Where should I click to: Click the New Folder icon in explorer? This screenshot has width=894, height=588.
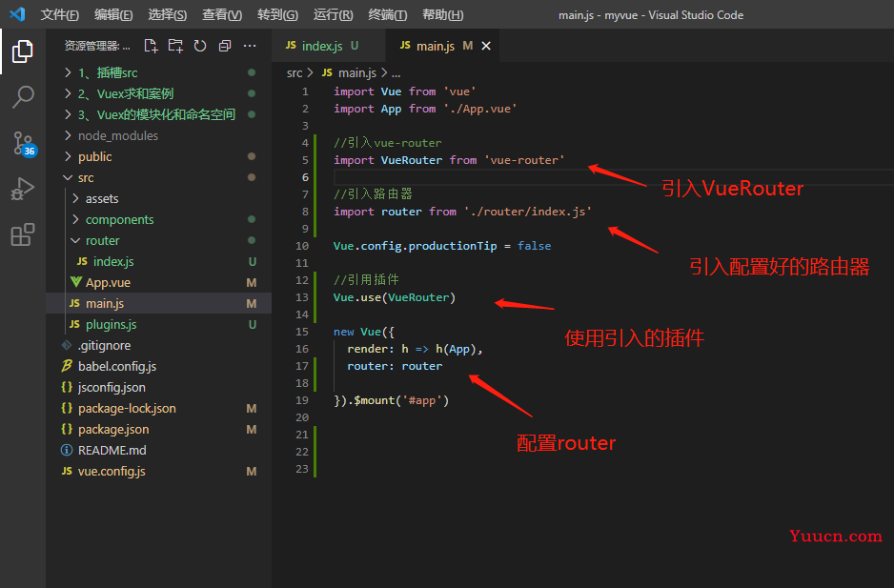(175, 46)
